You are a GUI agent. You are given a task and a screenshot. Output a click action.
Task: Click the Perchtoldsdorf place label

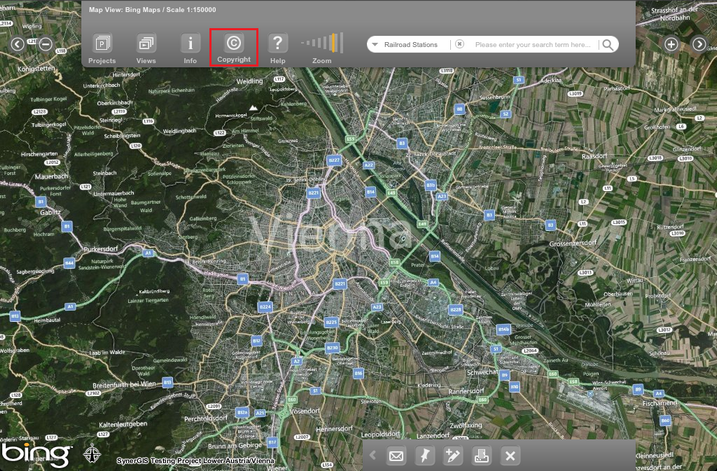point(205,418)
